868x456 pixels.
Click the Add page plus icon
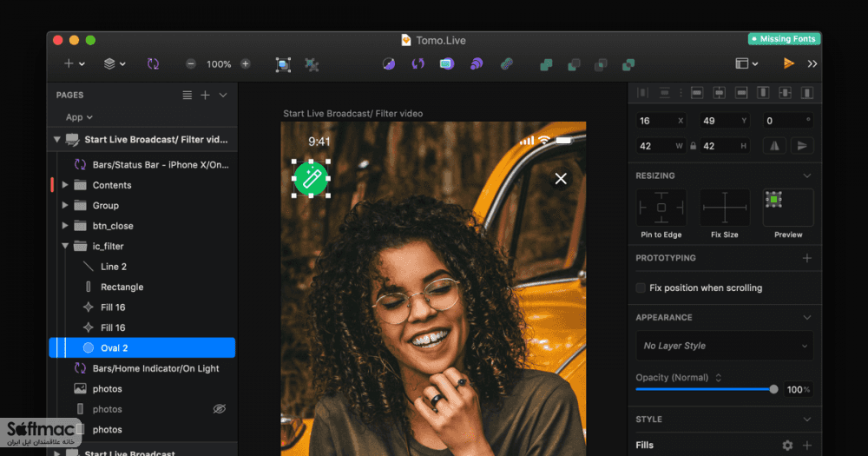point(205,96)
